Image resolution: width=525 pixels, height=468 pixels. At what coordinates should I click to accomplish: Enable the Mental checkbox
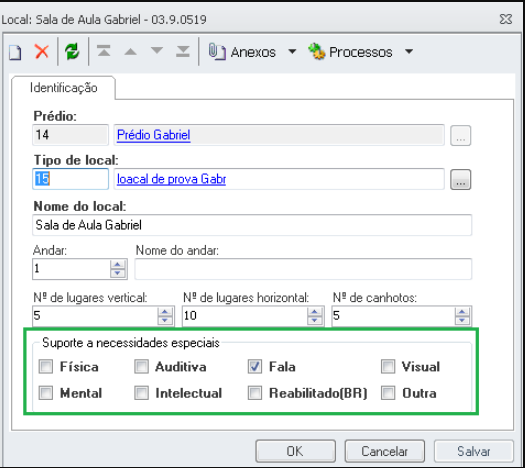[46, 393]
